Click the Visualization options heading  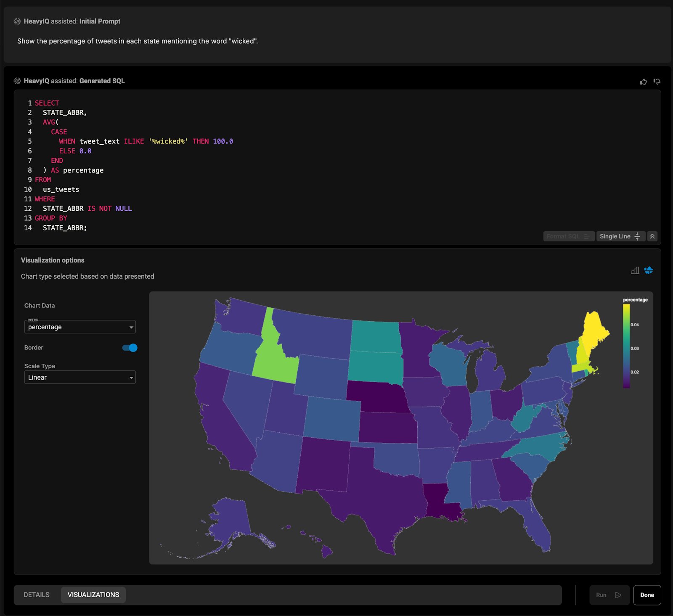click(x=53, y=260)
